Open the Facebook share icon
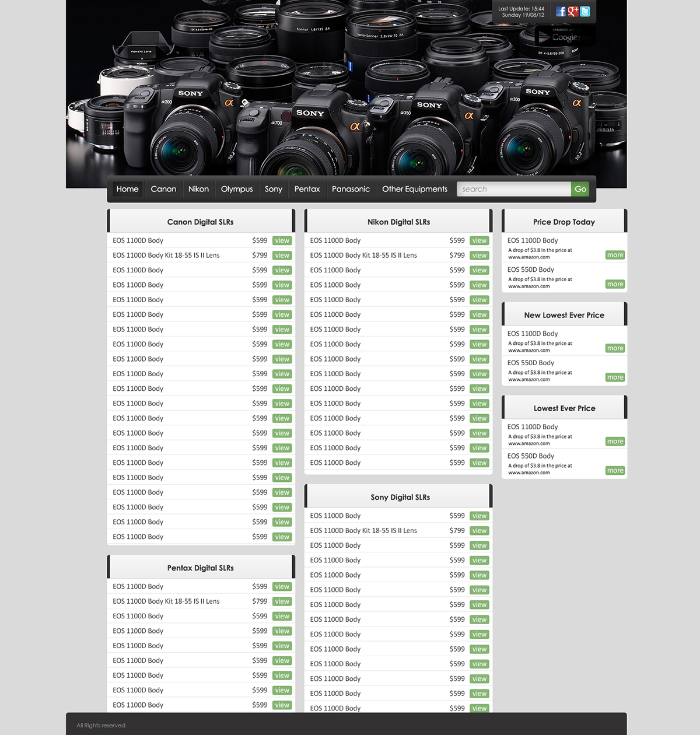The width and height of the screenshot is (700, 735). point(559,10)
